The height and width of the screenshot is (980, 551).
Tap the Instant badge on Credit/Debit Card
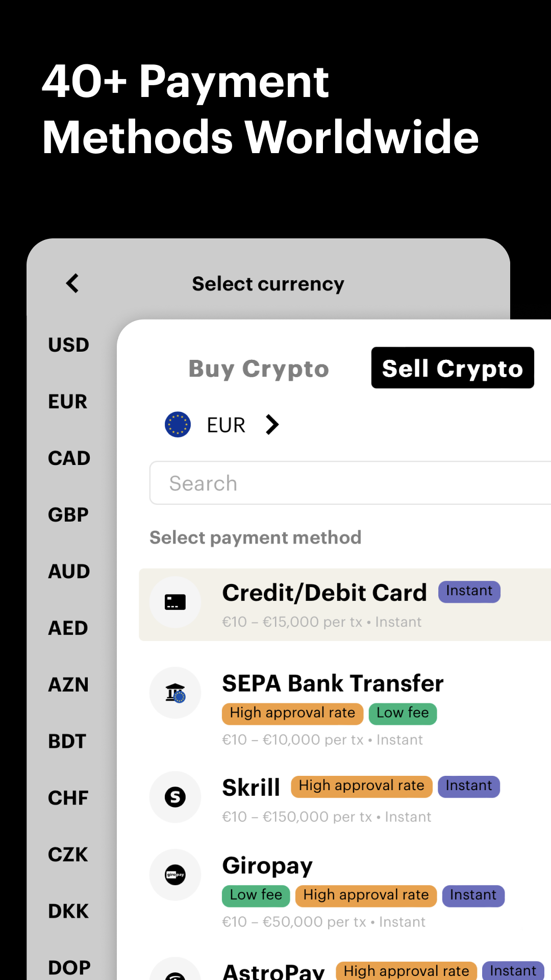469,592
